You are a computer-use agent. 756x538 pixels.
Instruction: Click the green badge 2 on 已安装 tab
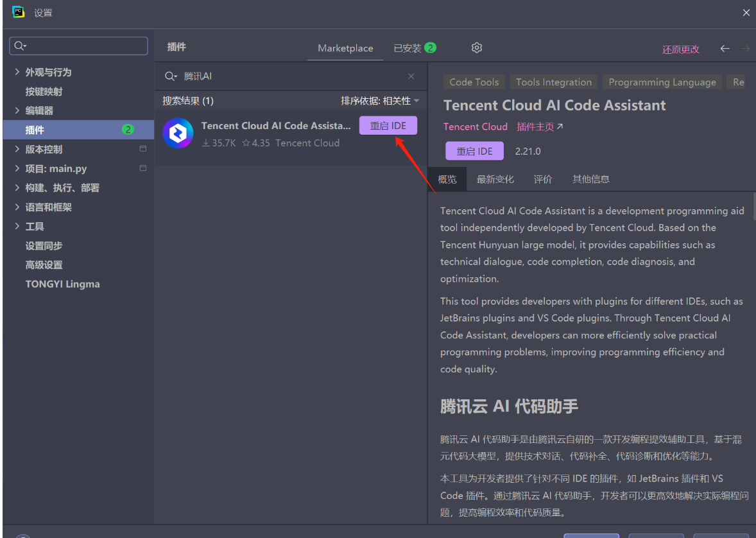pyautogui.click(x=431, y=48)
